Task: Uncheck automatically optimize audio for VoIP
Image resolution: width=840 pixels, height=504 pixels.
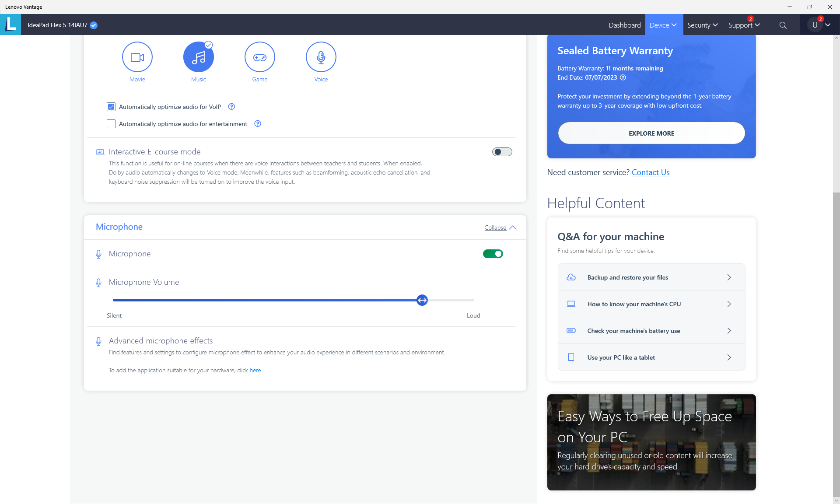Action: 111,107
